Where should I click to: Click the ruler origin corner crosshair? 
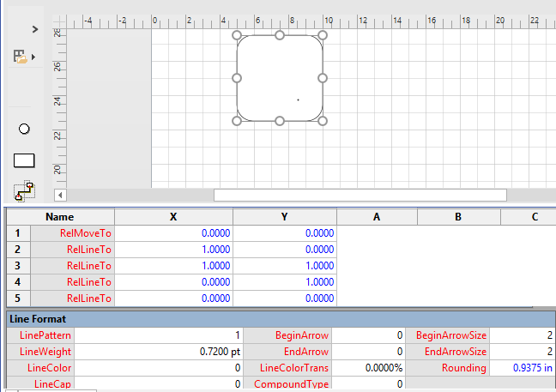click(x=60, y=22)
